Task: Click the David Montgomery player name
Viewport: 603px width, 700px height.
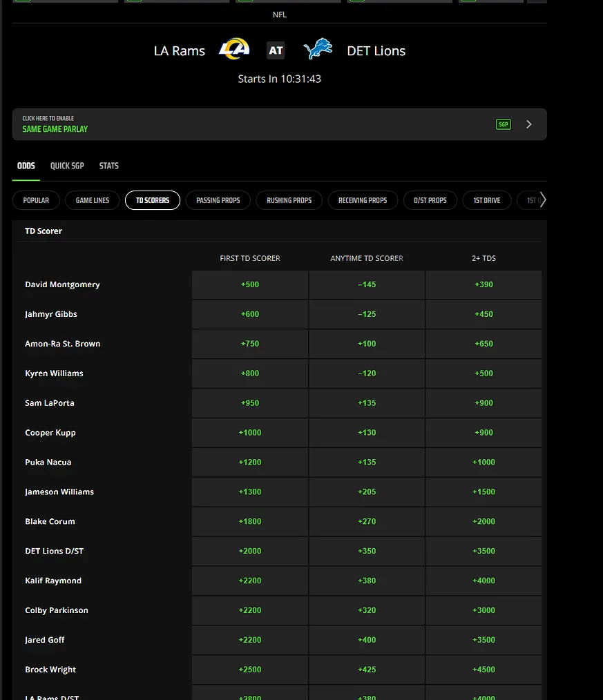Action: 63,284
